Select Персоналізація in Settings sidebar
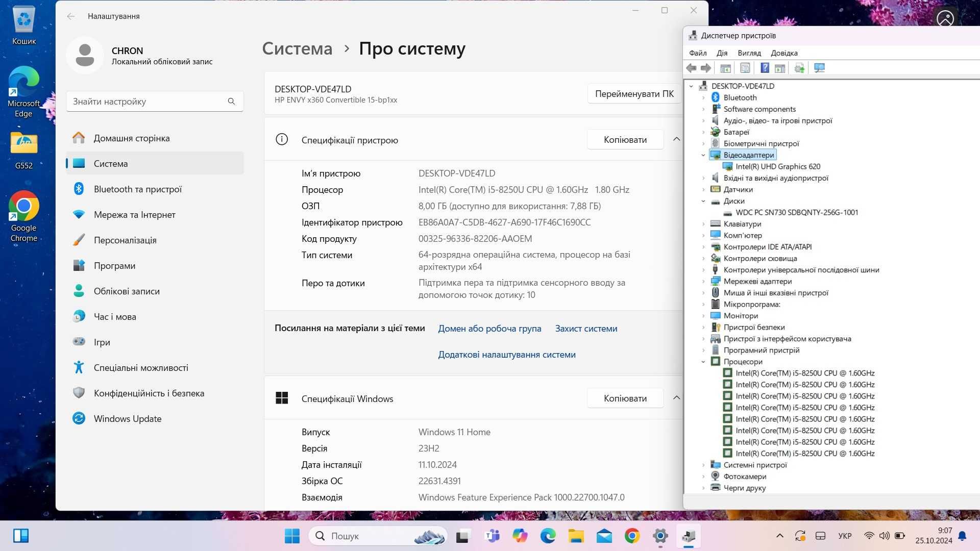The width and height of the screenshot is (980, 551). 155,240
